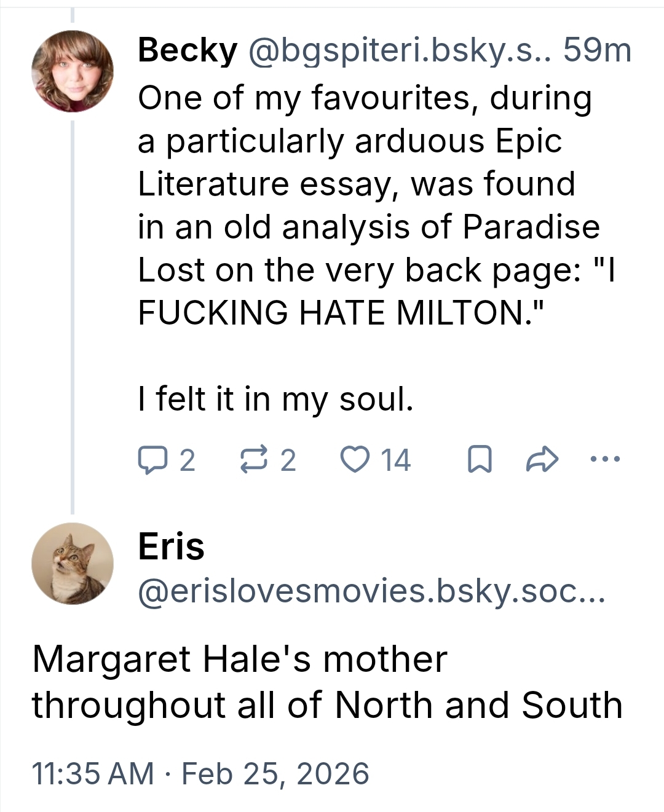Click the 11:35 AM · Feb 25, 2026 timestamp
Viewport: 664px width, 812px height.
point(200,773)
